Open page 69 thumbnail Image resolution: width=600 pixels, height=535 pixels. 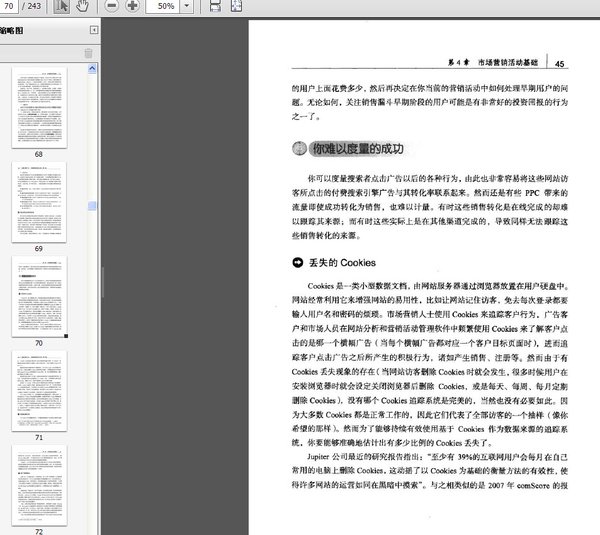39,202
